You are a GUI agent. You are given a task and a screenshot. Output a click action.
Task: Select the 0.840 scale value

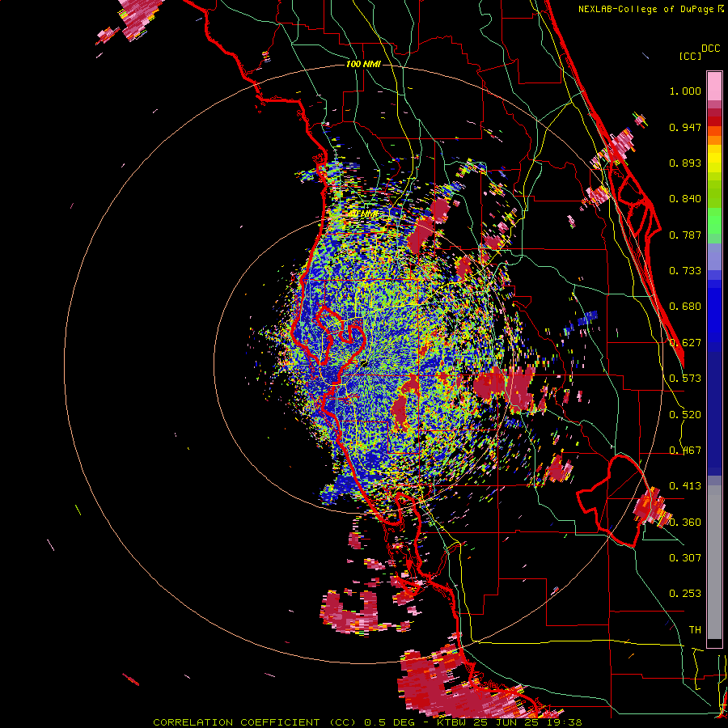[685, 199]
